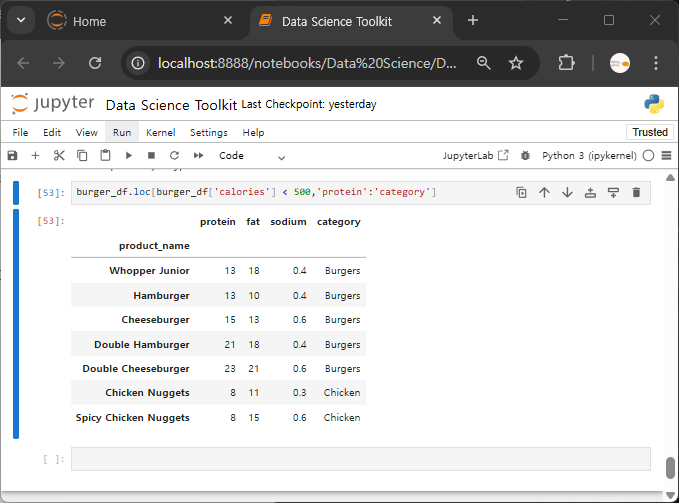Screen dimensions: 679x503
Task: Insert a cell above cell 53 icon
Action: pyautogui.click(x=590, y=193)
